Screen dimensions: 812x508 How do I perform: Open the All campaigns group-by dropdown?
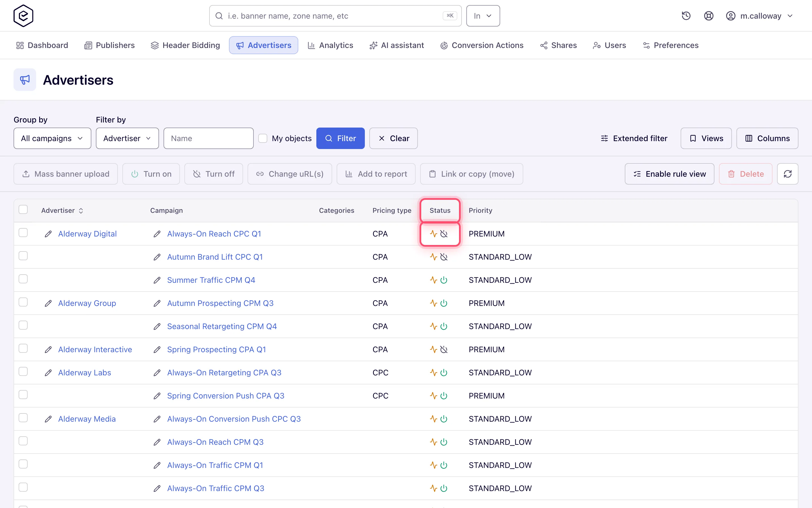pos(52,138)
